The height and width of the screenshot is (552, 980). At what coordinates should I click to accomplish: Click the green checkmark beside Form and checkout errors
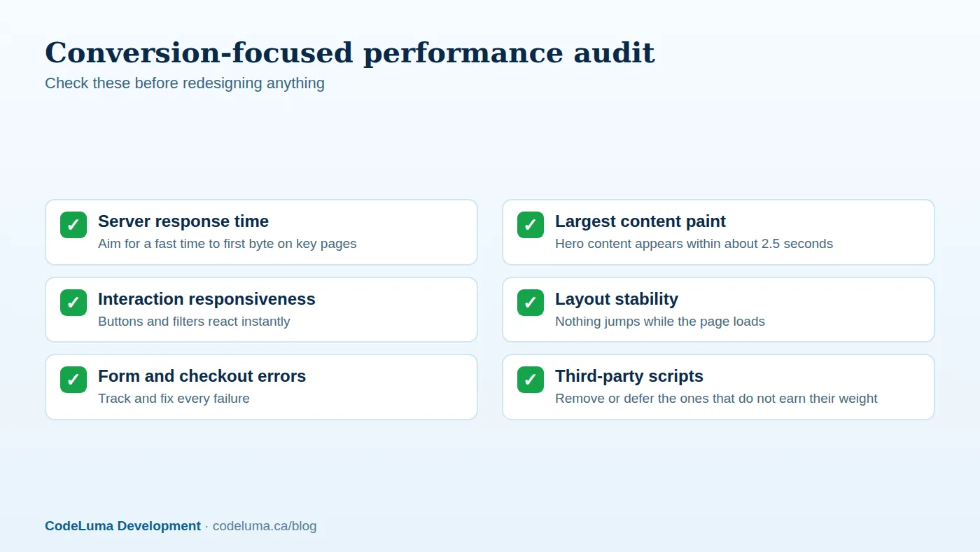73,380
